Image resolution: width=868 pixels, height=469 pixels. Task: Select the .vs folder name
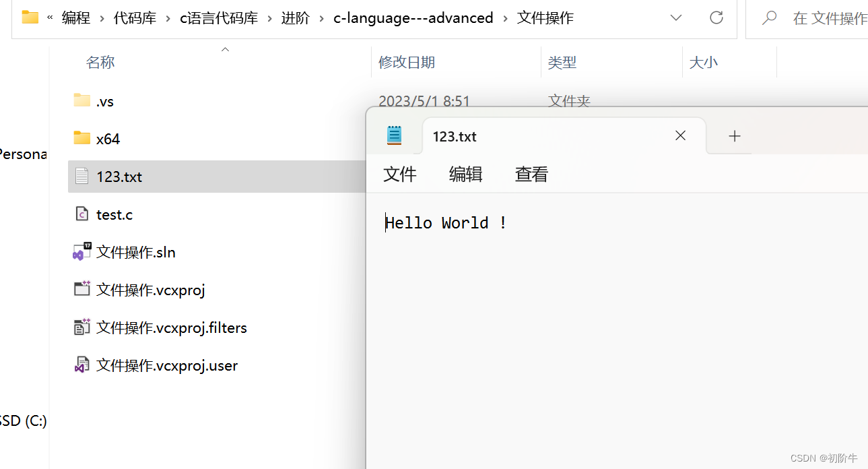(x=105, y=101)
